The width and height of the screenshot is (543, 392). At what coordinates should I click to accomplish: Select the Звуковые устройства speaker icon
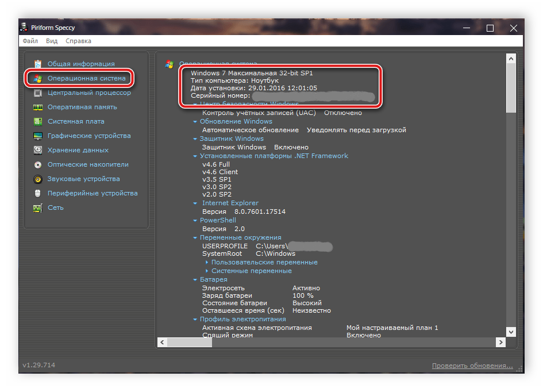[38, 179]
